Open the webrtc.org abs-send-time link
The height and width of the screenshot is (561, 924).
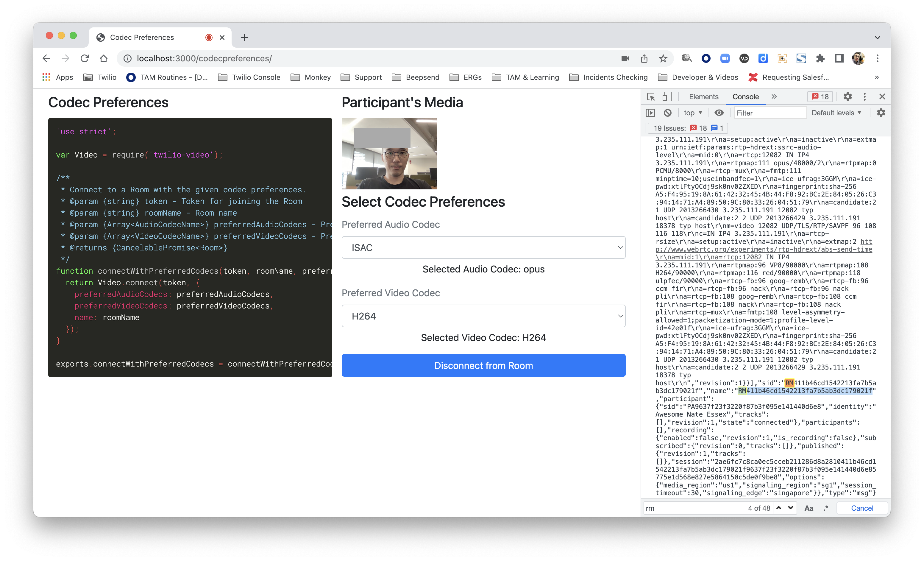tap(764, 249)
